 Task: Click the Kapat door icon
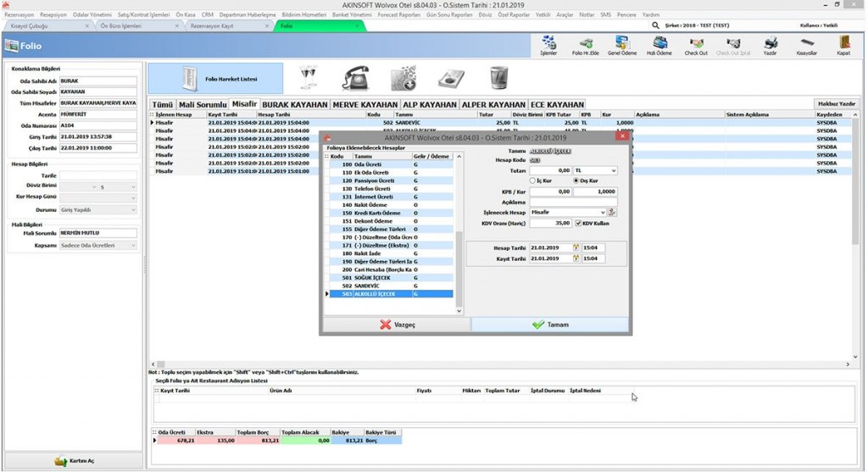click(x=843, y=46)
